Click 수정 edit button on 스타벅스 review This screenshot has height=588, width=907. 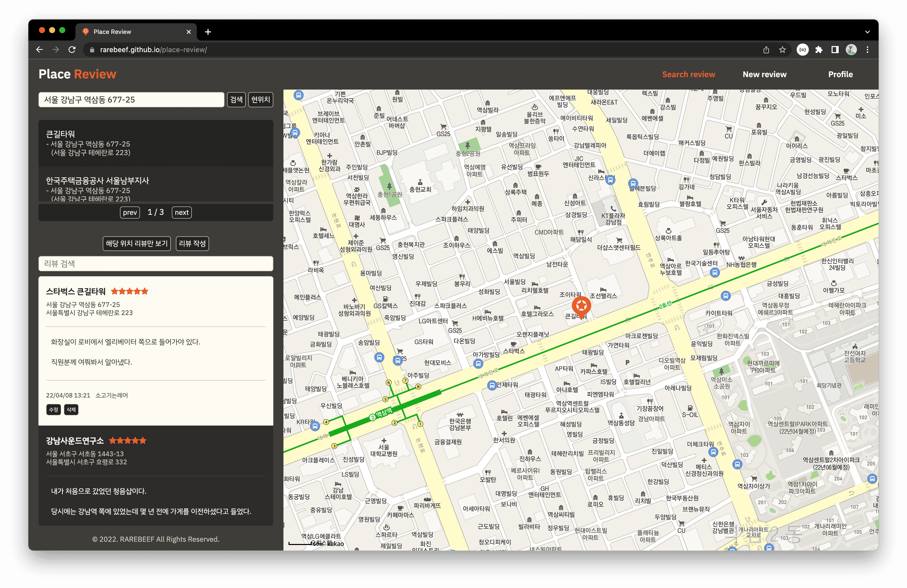click(53, 409)
